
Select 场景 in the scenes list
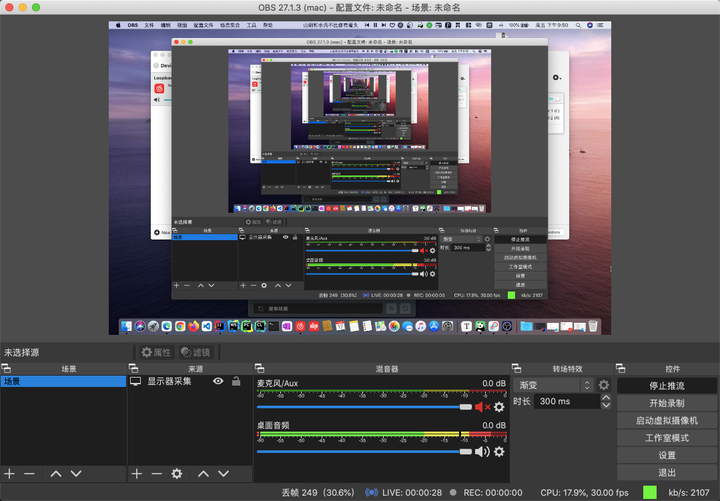(x=63, y=382)
